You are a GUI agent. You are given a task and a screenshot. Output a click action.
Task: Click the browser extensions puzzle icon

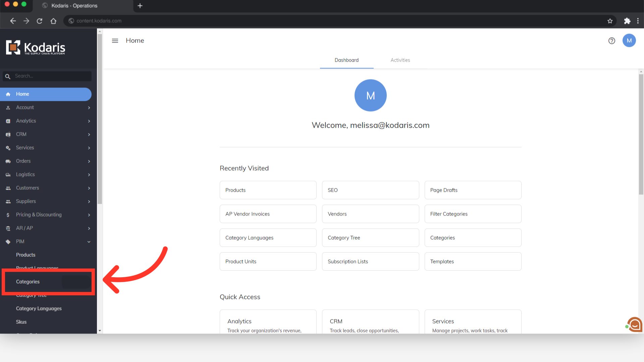[627, 21]
